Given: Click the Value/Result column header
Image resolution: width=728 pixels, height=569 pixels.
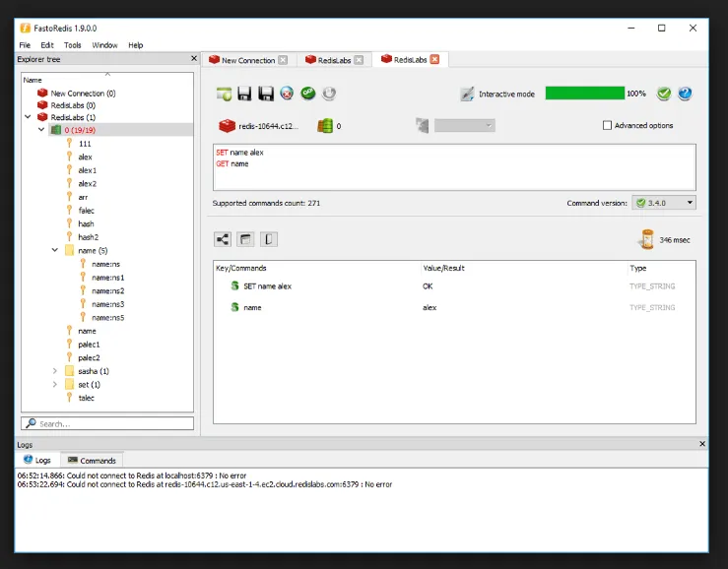Looking at the screenshot, I should pyautogui.click(x=524, y=268).
